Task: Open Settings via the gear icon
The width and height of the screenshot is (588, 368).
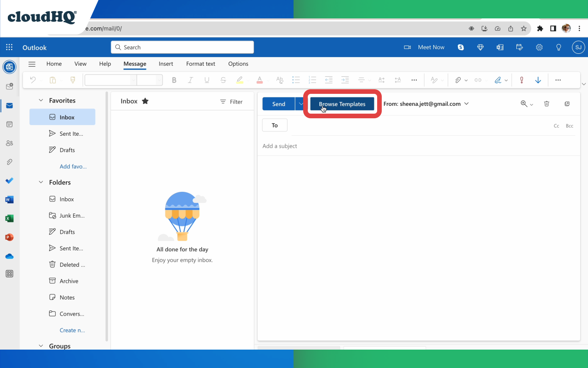Action: click(x=539, y=47)
